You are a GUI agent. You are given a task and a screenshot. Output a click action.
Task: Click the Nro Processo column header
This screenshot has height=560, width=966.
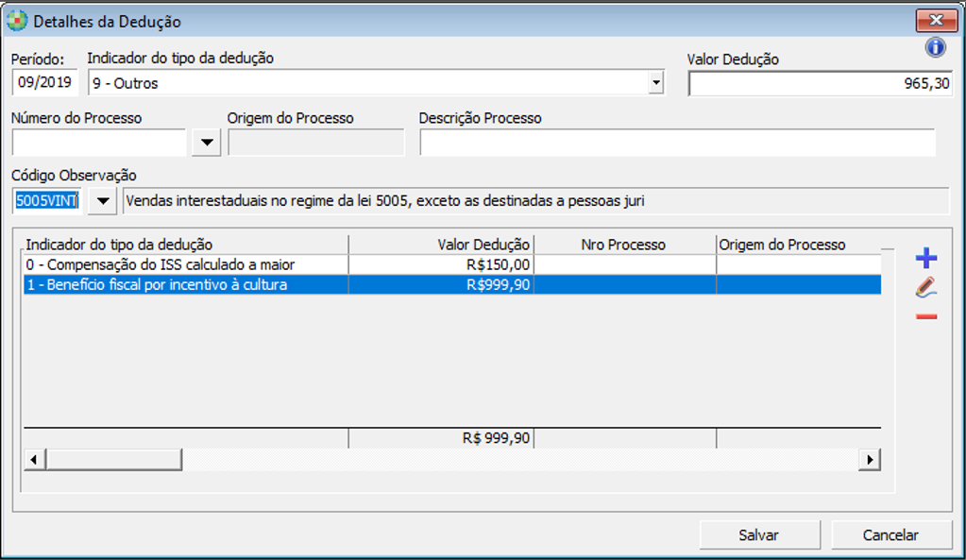(x=623, y=245)
